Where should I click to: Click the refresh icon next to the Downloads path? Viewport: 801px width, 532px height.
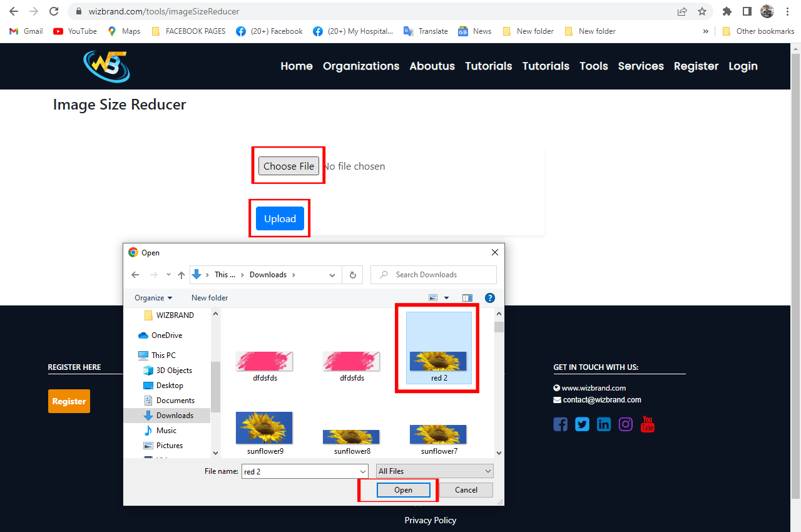[352, 274]
